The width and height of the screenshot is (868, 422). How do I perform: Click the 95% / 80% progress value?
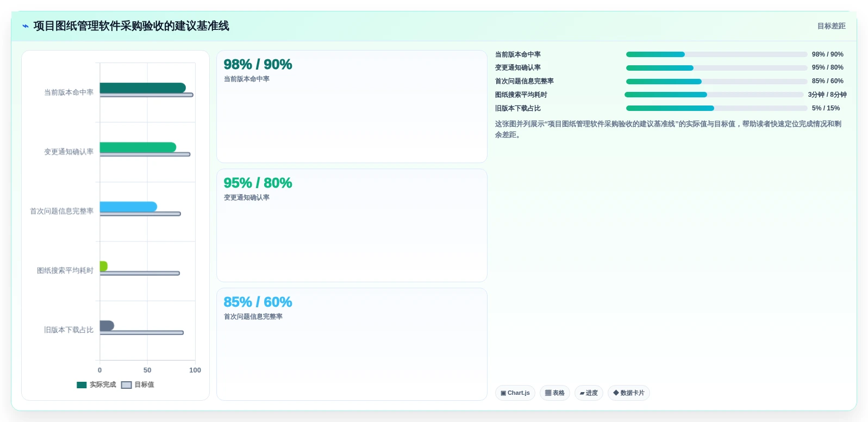tap(828, 67)
